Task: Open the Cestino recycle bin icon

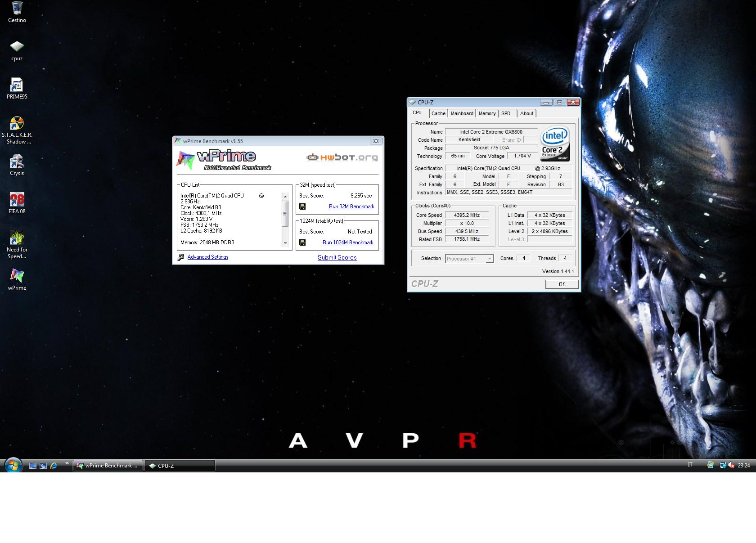Action: coord(17,12)
